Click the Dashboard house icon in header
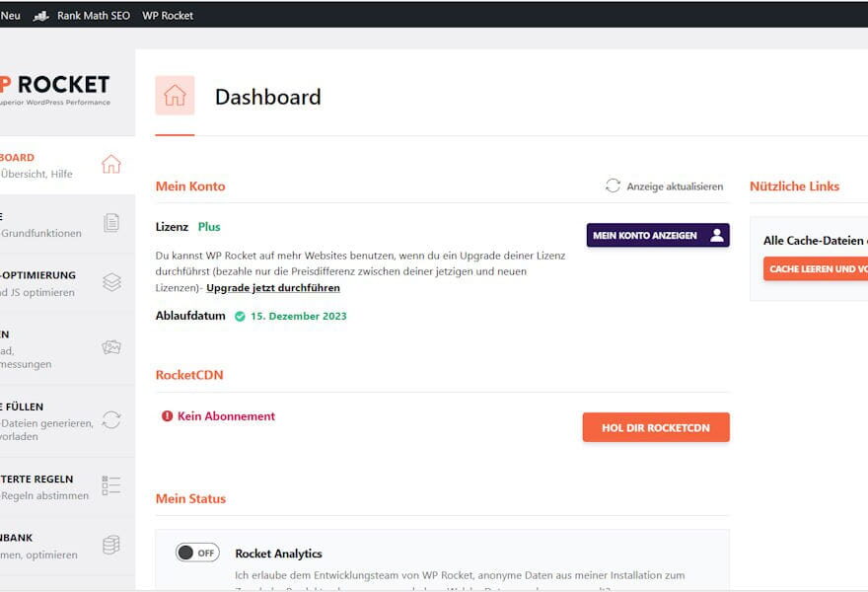This screenshot has height=592, width=868. [x=175, y=96]
